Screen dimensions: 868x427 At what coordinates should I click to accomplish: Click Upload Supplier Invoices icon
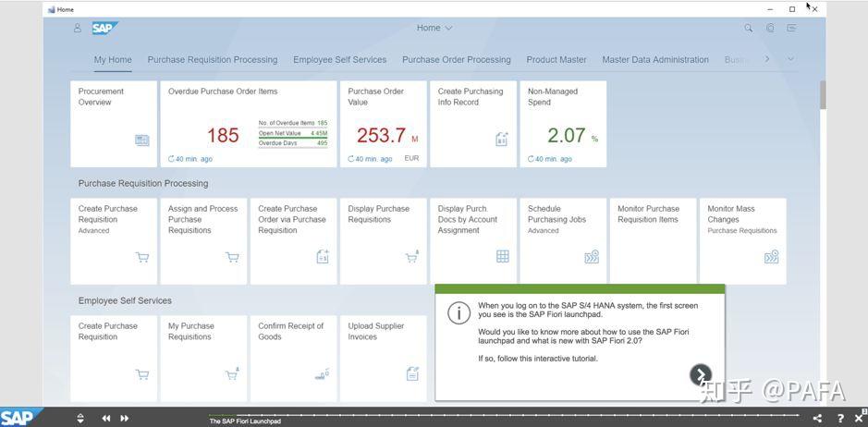pyautogui.click(x=412, y=373)
